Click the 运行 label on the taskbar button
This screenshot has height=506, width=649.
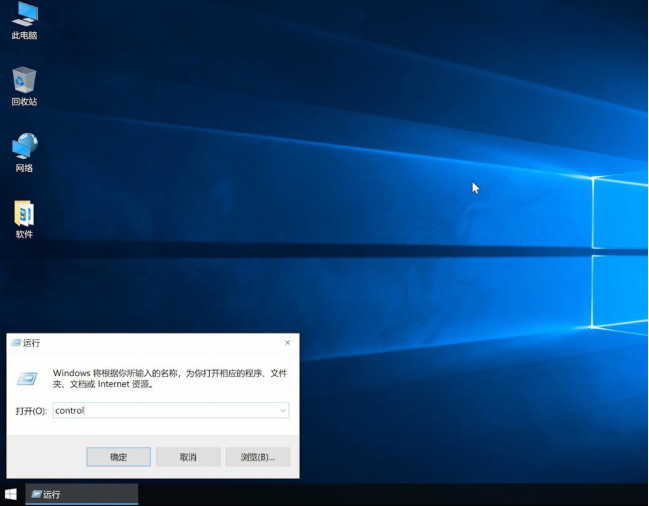(52, 494)
